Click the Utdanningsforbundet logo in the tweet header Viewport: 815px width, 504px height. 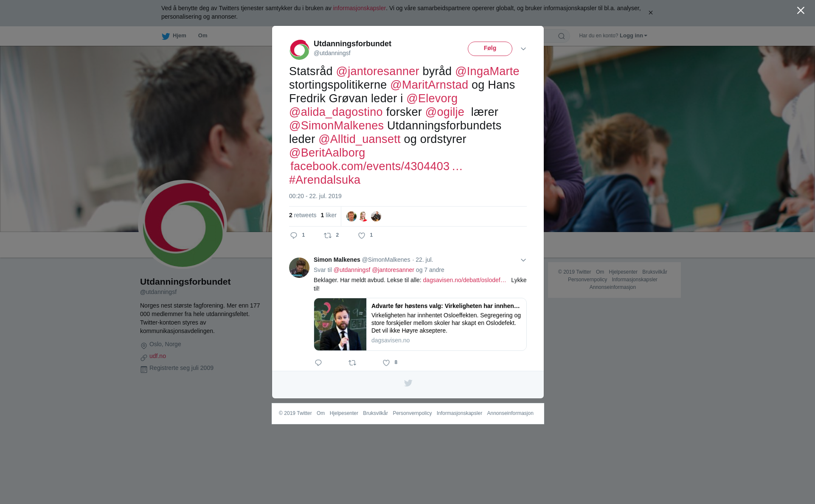click(x=299, y=50)
